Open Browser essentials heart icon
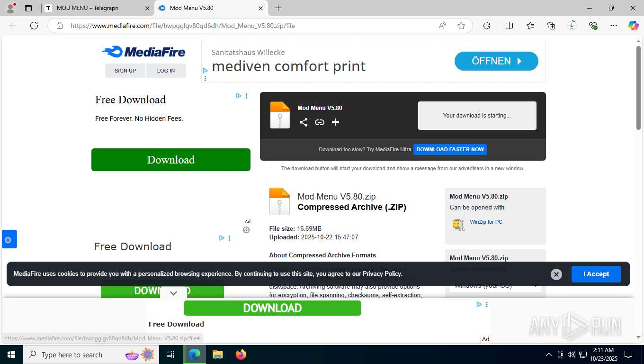The image size is (644, 364). pos(593,26)
